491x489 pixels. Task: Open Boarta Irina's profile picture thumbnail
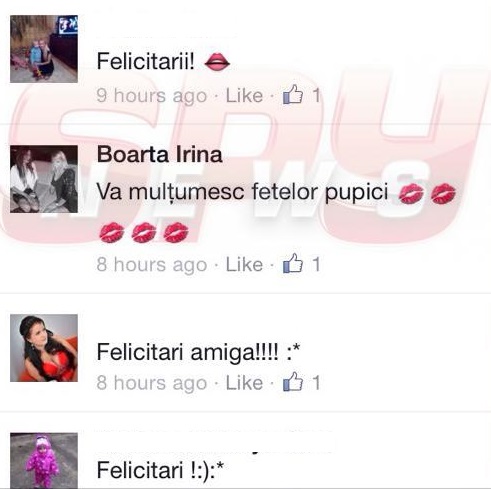(x=44, y=179)
